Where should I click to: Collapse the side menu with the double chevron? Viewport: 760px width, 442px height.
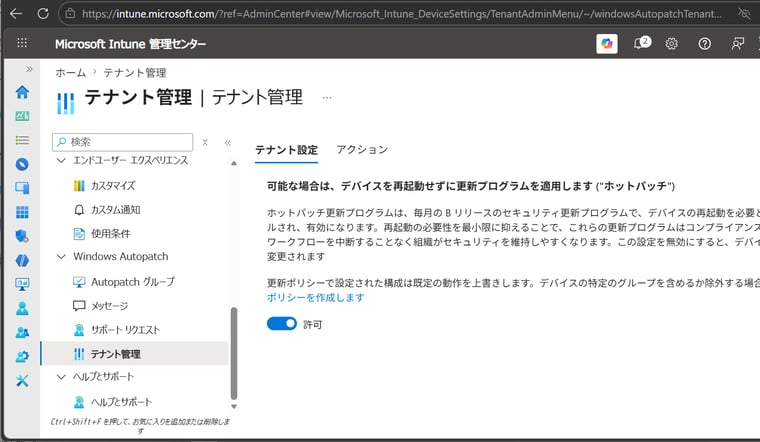(228, 142)
